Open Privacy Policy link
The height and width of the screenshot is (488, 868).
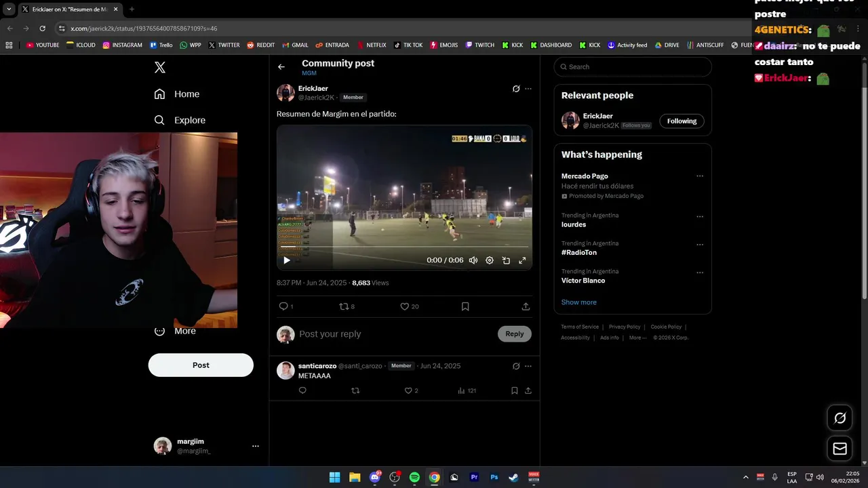point(625,327)
